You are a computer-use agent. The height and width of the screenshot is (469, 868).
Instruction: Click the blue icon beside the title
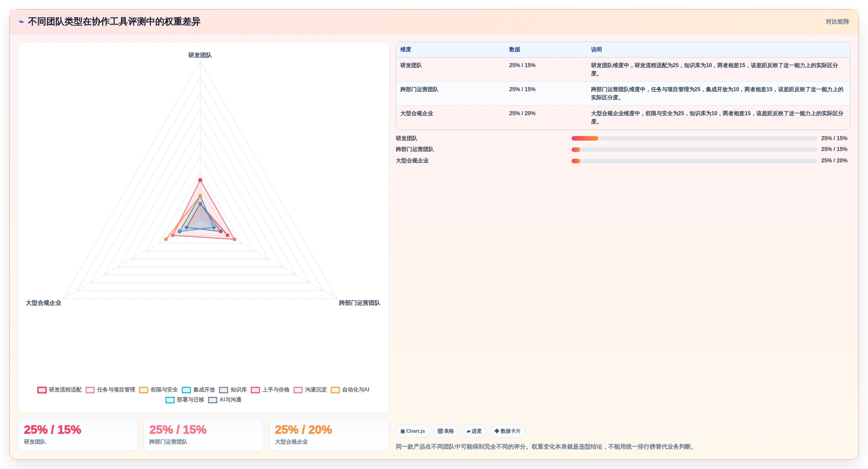21,21
